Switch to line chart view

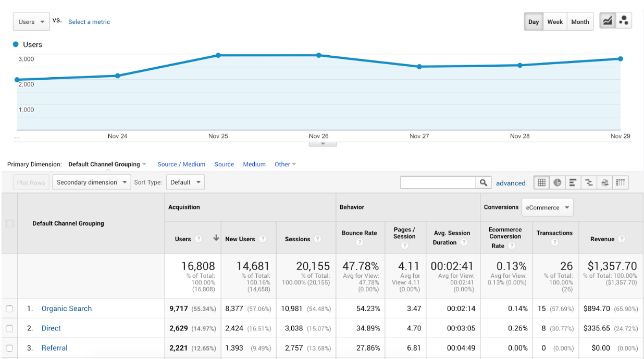pyautogui.click(x=608, y=21)
